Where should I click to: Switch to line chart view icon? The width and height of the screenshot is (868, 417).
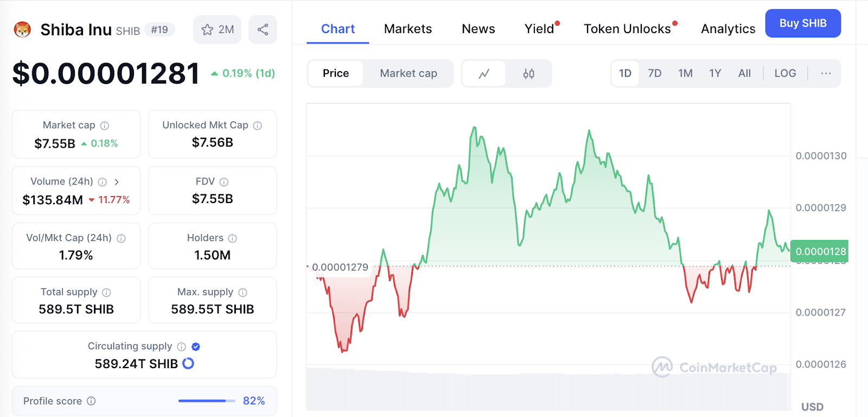click(484, 73)
